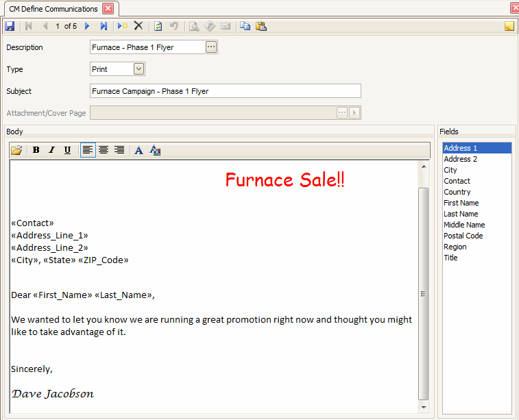519x420 pixels.
Task: Open file in body editor
Action: [16, 150]
